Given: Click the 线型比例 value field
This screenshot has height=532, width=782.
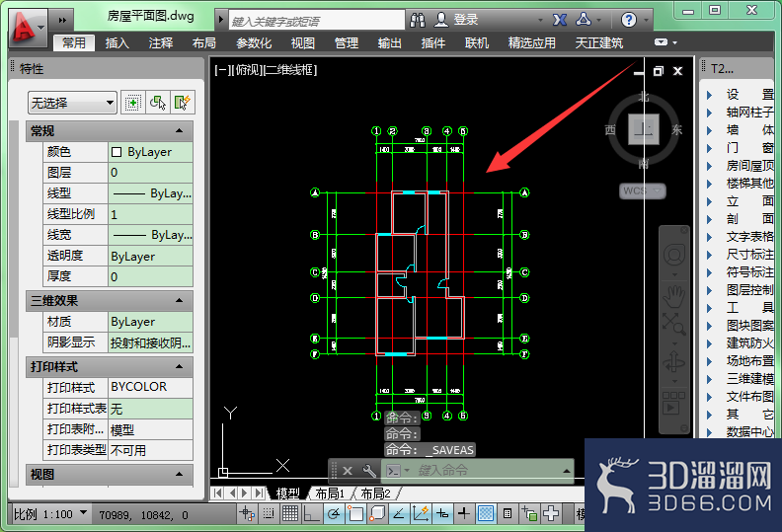Looking at the screenshot, I should (151, 214).
